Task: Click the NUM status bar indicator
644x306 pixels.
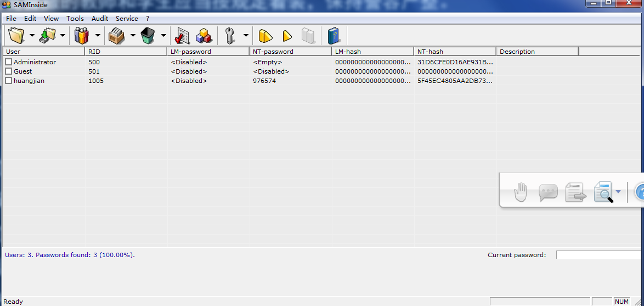Action: click(x=622, y=302)
